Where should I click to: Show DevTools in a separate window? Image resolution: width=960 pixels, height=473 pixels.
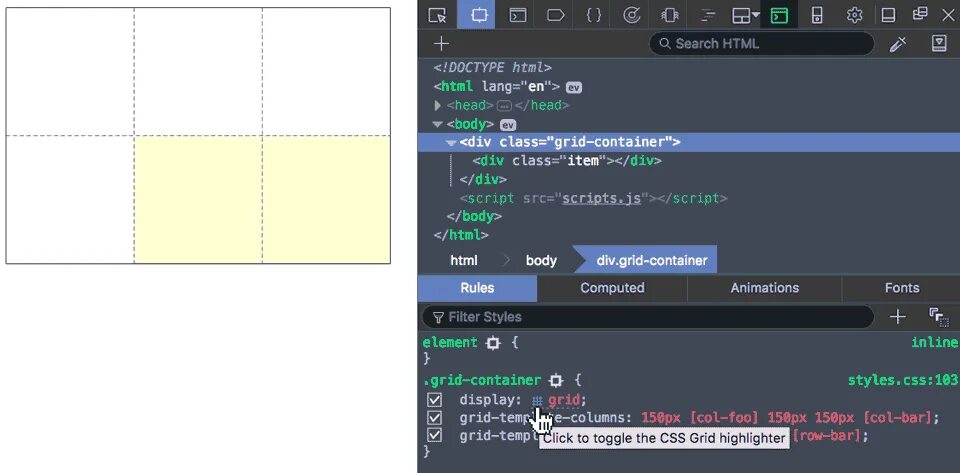[920, 13]
